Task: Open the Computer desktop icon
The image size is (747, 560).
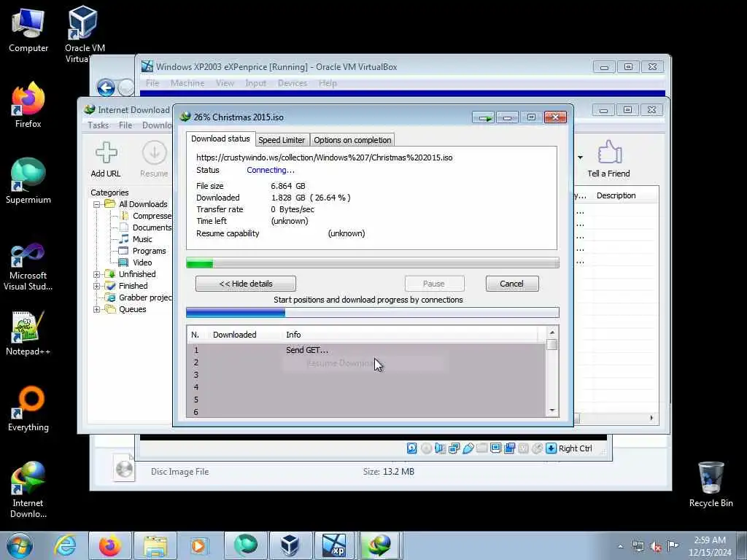Action: pos(28,30)
